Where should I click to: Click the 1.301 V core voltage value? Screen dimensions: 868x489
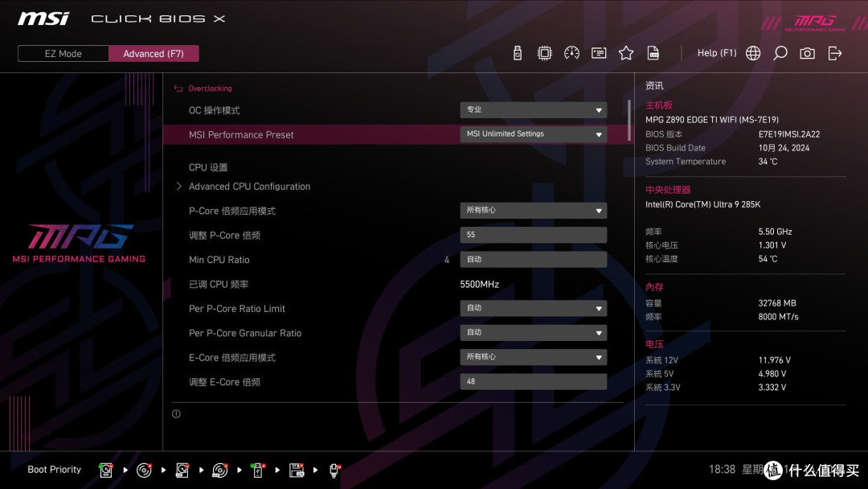pos(772,244)
